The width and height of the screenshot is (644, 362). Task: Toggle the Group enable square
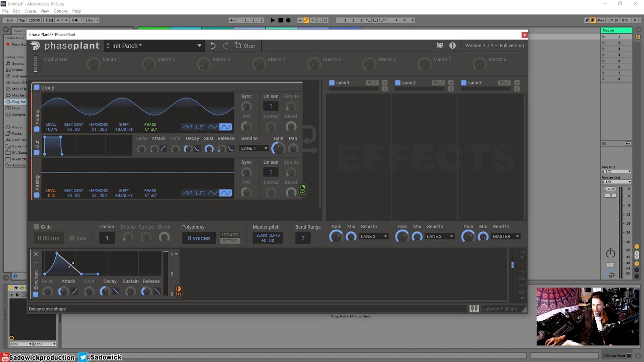(x=37, y=87)
